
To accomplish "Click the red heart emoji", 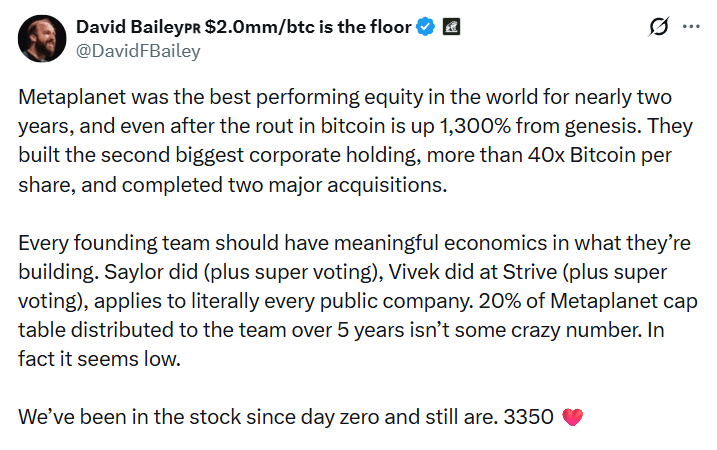I will 573,417.
